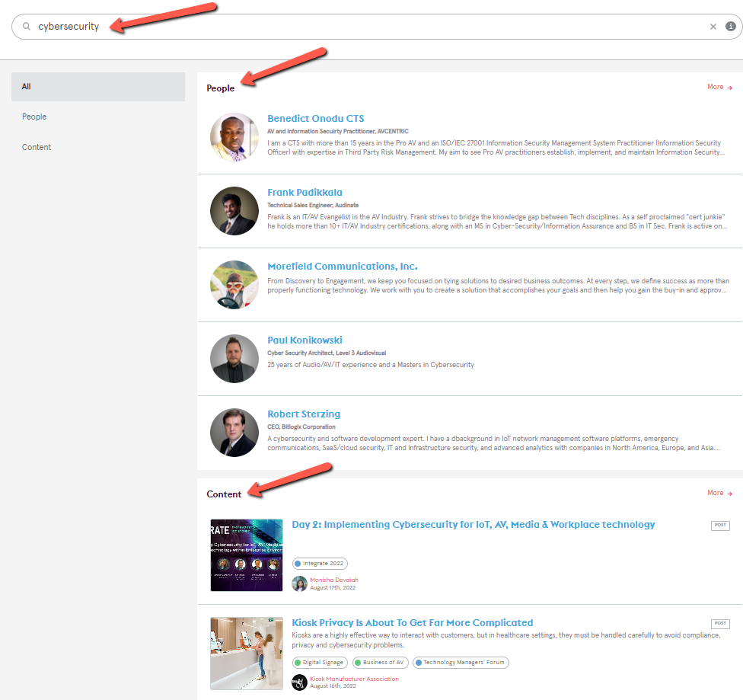Click Frank Padikkala's profile photo

[x=234, y=211]
